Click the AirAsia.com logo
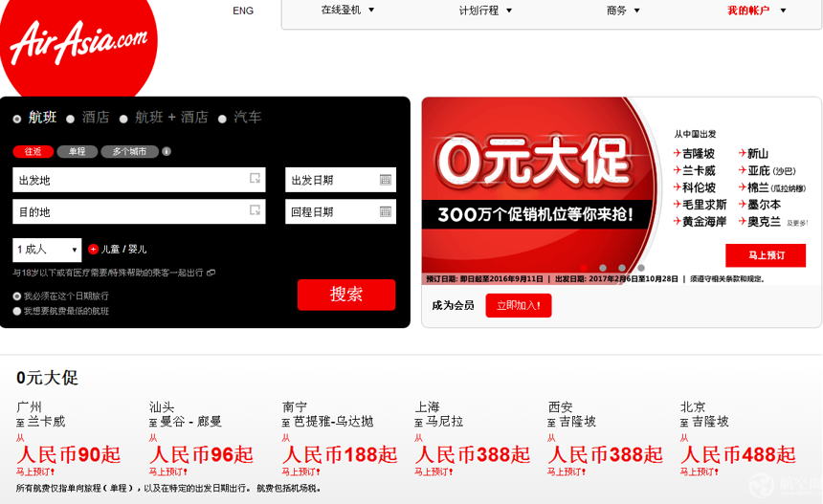823x504 pixels. [78, 40]
